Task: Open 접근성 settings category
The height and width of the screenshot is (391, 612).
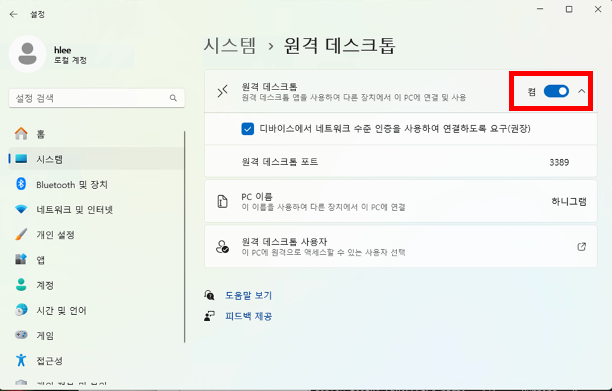Action: coord(96,361)
